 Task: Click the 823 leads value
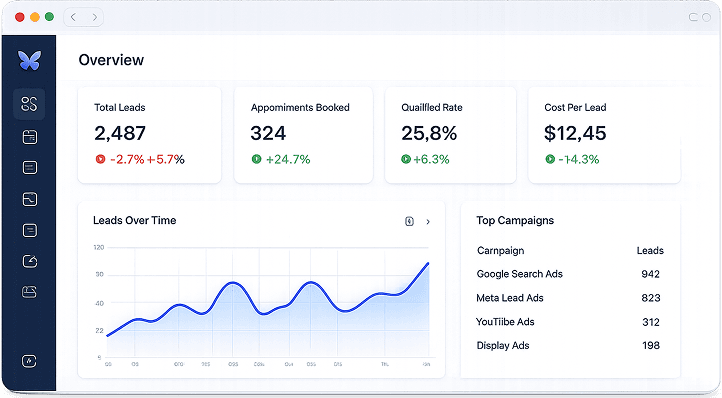(651, 298)
